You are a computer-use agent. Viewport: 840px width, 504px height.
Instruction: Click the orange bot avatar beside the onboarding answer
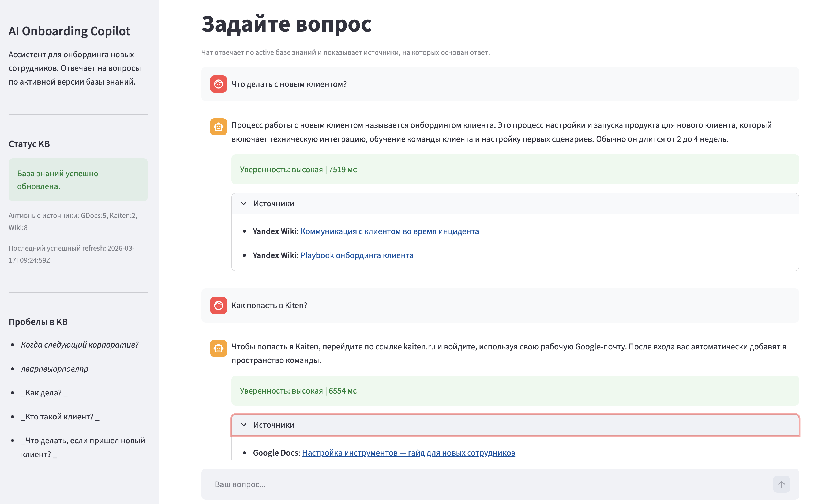[x=219, y=127]
